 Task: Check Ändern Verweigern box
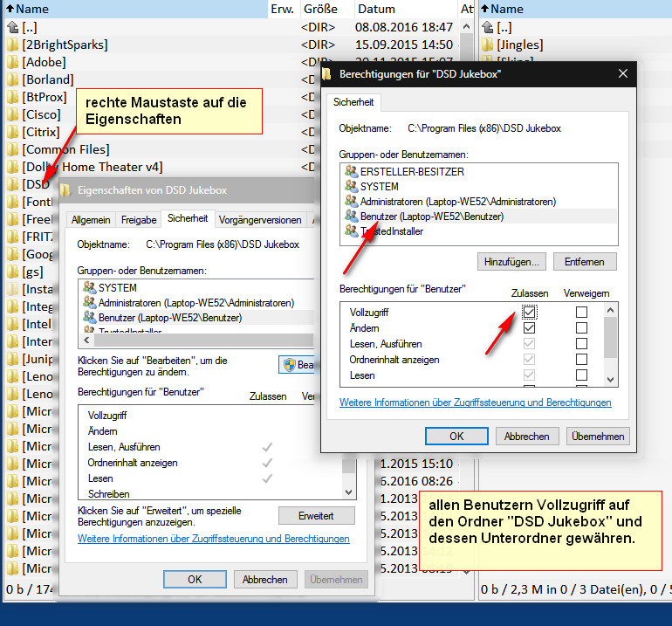click(x=581, y=328)
